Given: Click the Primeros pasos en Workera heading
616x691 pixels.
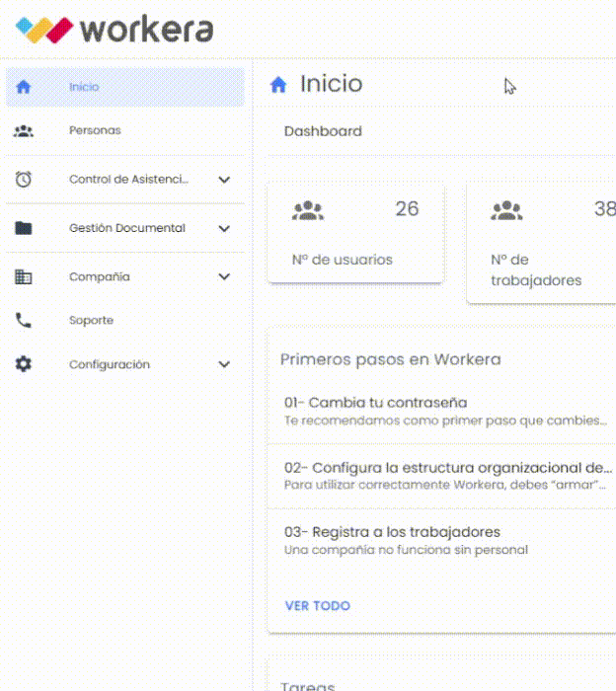Looking at the screenshot, I should click(x=391, y=359).
